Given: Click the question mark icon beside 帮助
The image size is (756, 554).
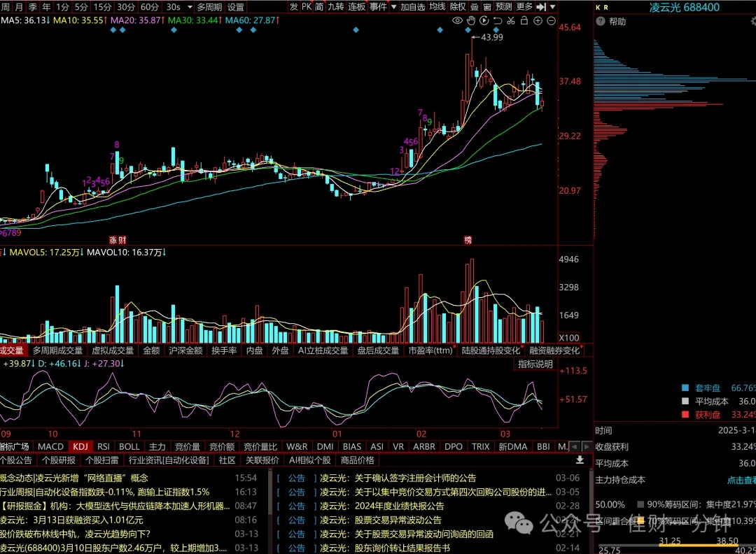Looking at the screenshot, I should click(601, 21).
